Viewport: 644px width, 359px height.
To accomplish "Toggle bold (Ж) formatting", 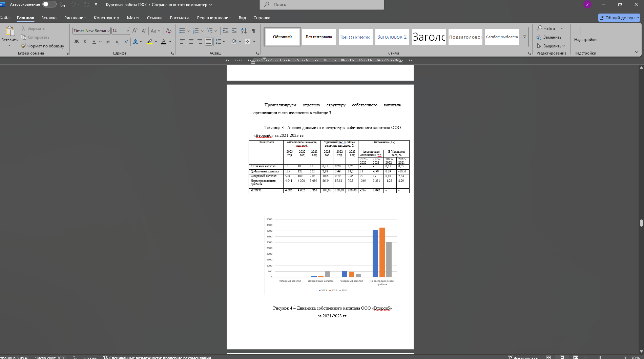I will (x=76, y=42).
